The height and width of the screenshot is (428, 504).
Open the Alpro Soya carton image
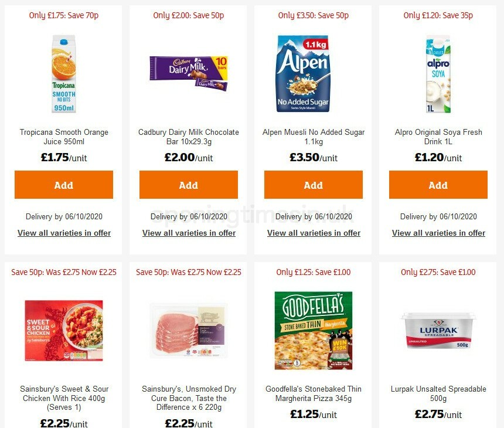438,74
